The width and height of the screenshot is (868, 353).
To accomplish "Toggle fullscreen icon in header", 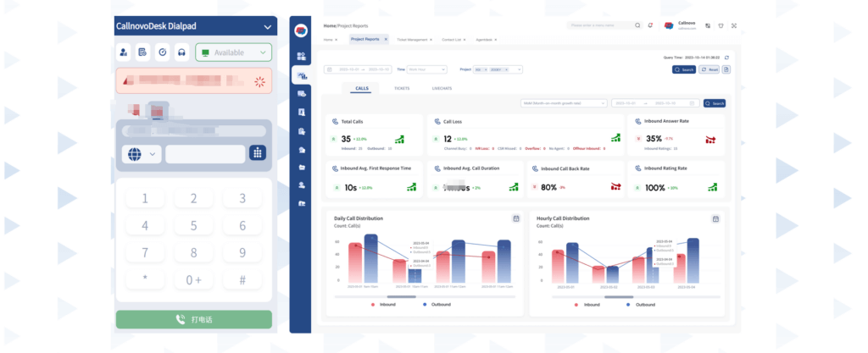I will pos(734,25).
